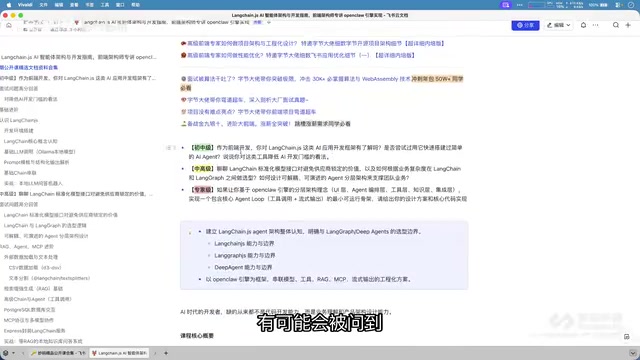Switch to the 前端精品公开课合集 tab

58,353
